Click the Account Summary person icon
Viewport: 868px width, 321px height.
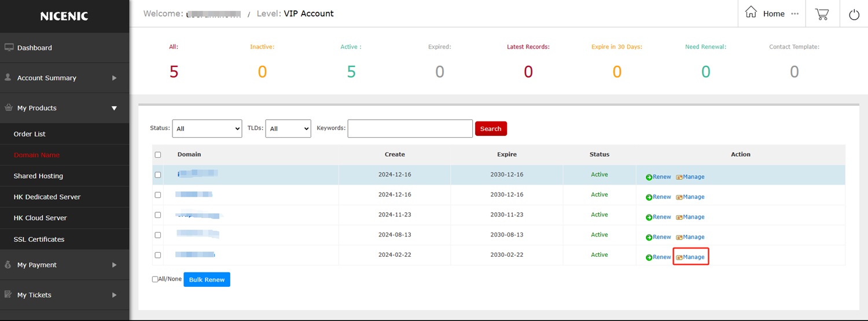[8, 78]
